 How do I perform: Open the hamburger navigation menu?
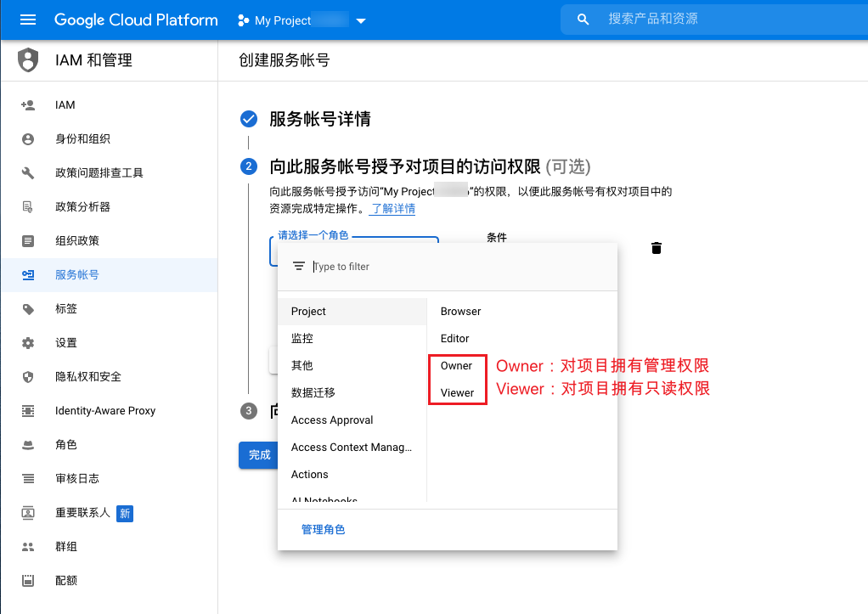coord(28,20)
